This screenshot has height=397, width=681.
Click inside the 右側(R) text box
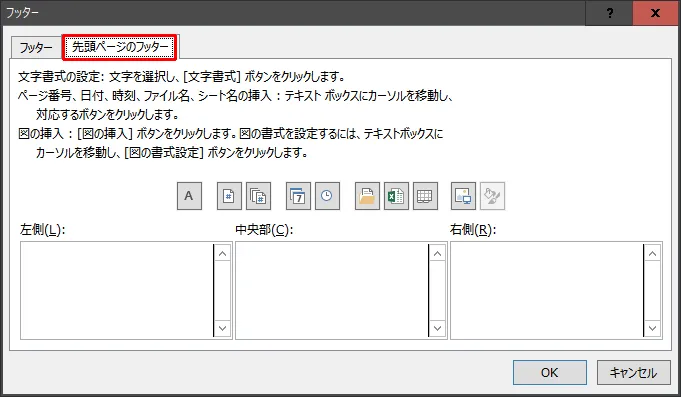547,291
